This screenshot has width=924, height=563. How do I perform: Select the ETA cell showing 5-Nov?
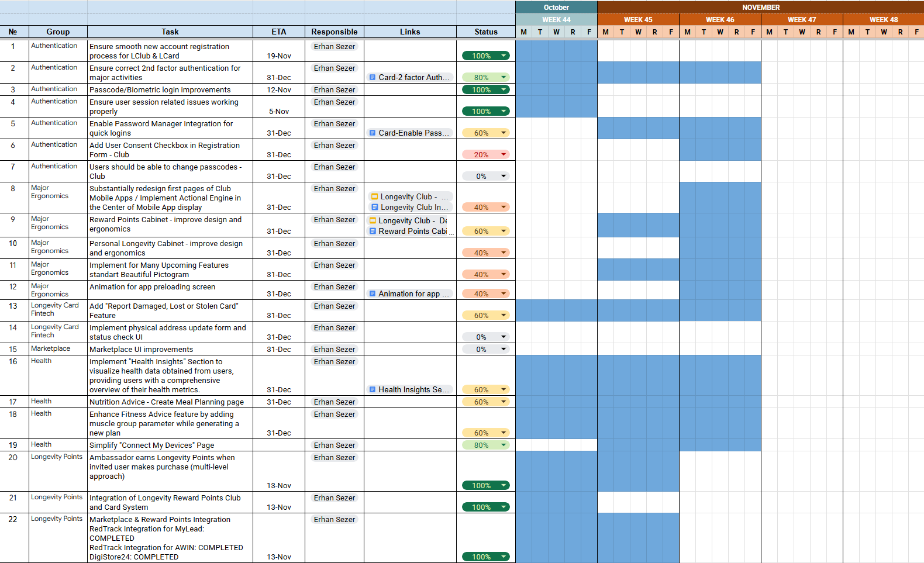[x=279, y=111]
